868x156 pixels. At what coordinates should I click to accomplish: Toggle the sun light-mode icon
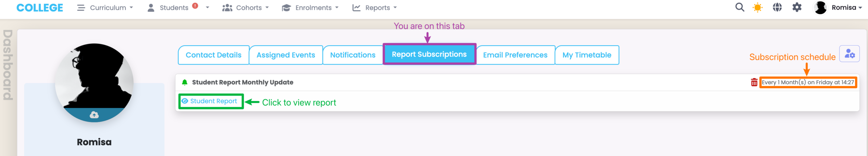point(757,7)
